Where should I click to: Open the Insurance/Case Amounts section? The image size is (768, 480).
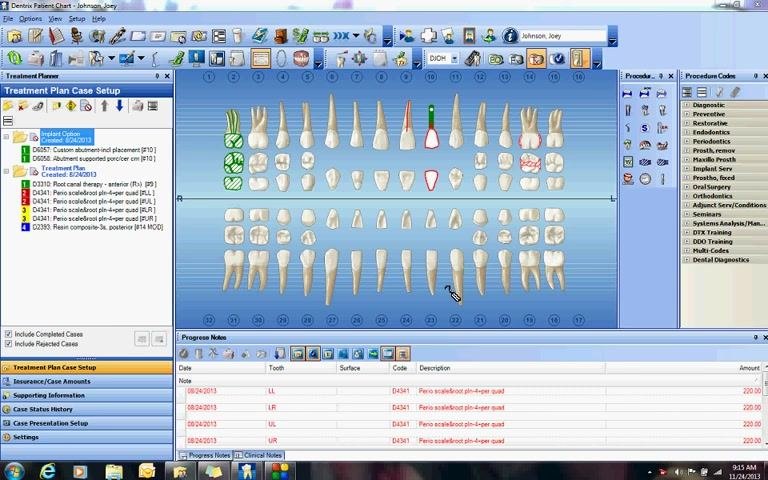(87, 381)
